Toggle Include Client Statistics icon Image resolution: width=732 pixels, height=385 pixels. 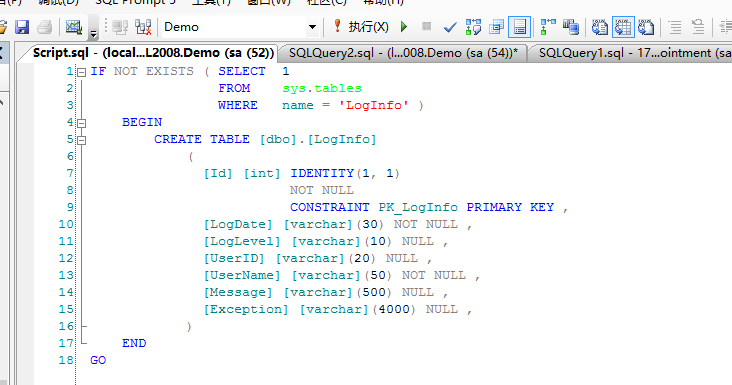tap(570, 27)
